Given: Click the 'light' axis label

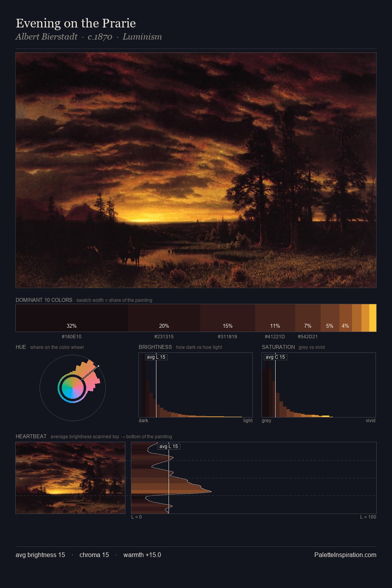Looking at the screenshot, I should click(x=248, y=421).
